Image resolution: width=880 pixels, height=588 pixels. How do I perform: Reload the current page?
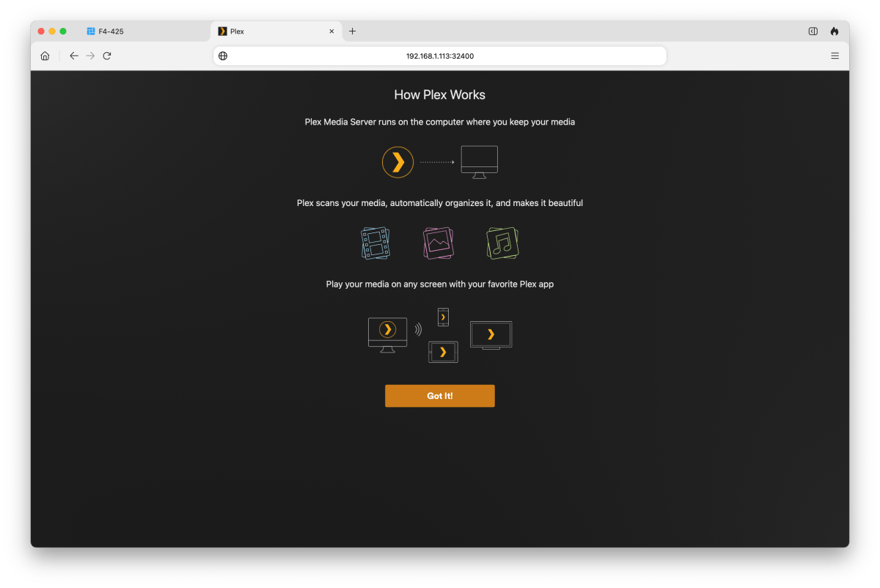(x=107, y=56)
